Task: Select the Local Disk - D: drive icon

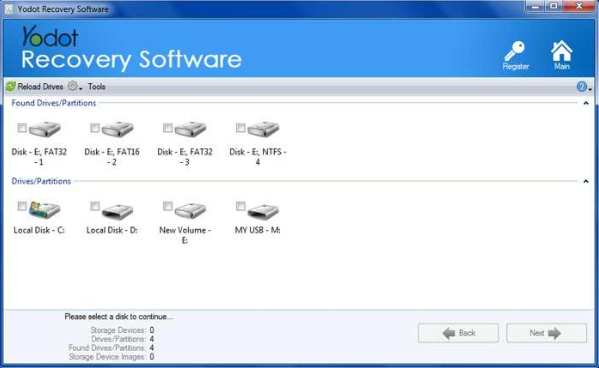Action: click(x=117, y=211)
